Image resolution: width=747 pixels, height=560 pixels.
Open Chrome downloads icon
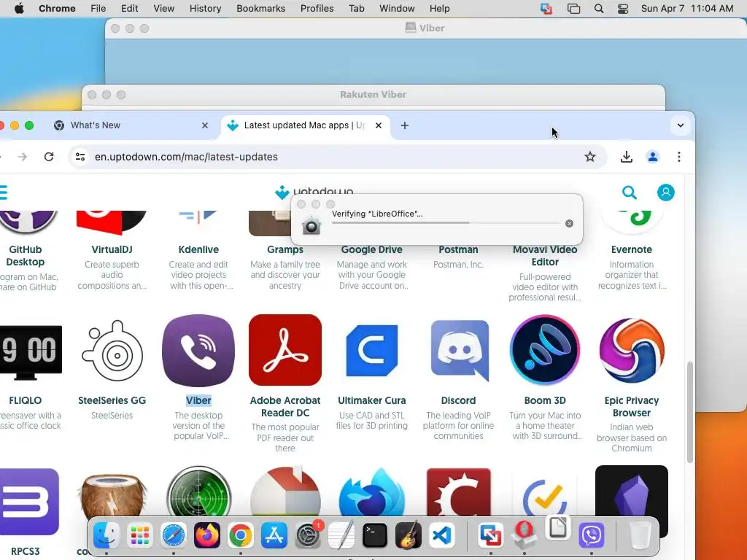[x=627, y=157]
